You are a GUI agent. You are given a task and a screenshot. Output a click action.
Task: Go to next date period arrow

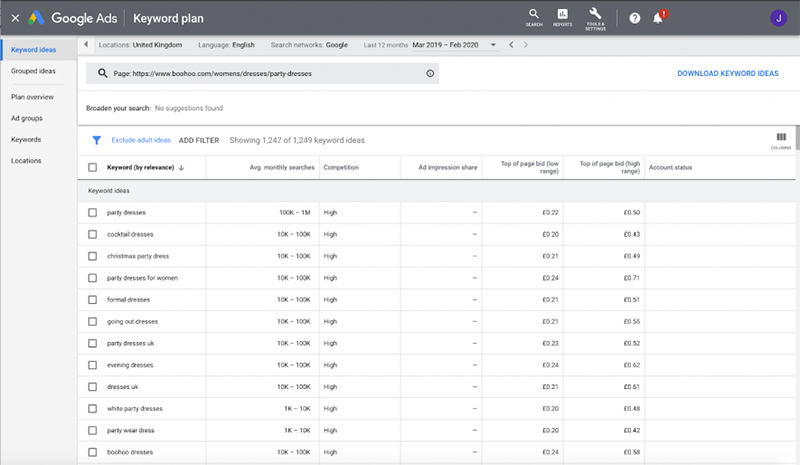coord(526,45)
